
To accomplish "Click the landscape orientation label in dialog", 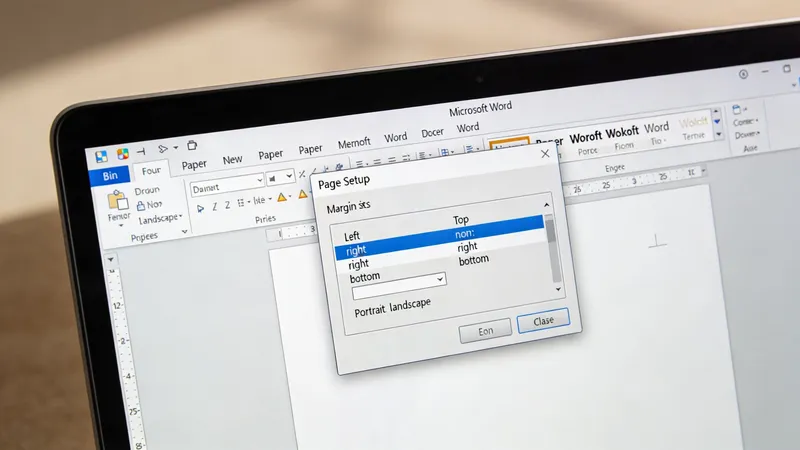I will pyautogui.click(x=410, y=305).
